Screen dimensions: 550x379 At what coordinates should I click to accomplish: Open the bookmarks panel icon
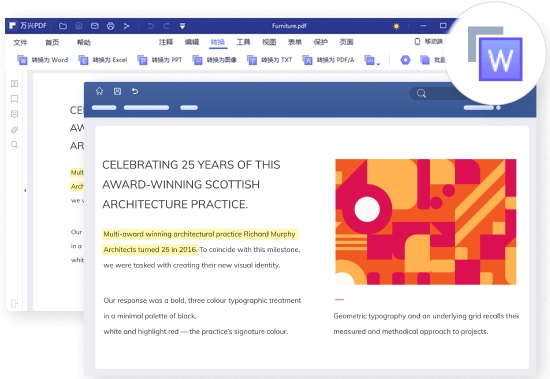tap(14, 99)
